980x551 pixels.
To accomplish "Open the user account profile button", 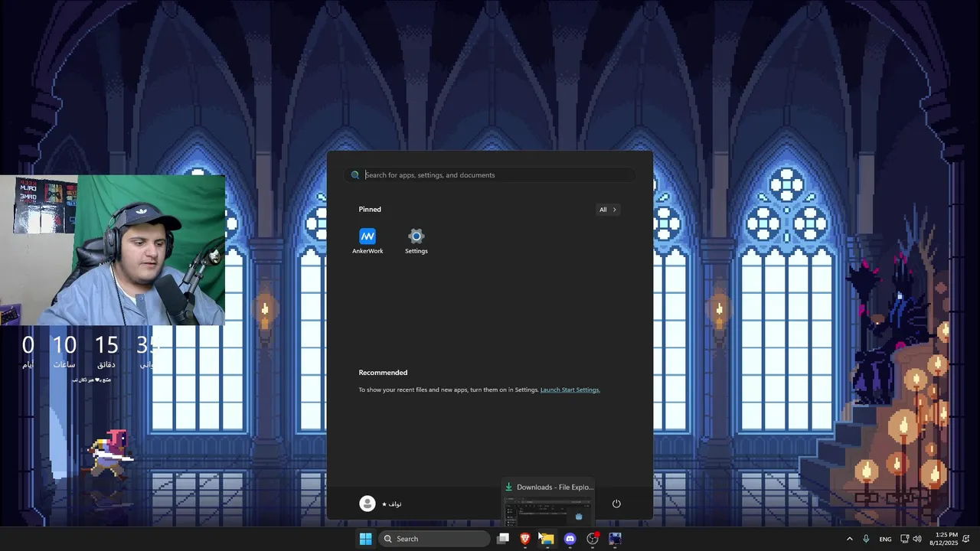I will [381, 503].
